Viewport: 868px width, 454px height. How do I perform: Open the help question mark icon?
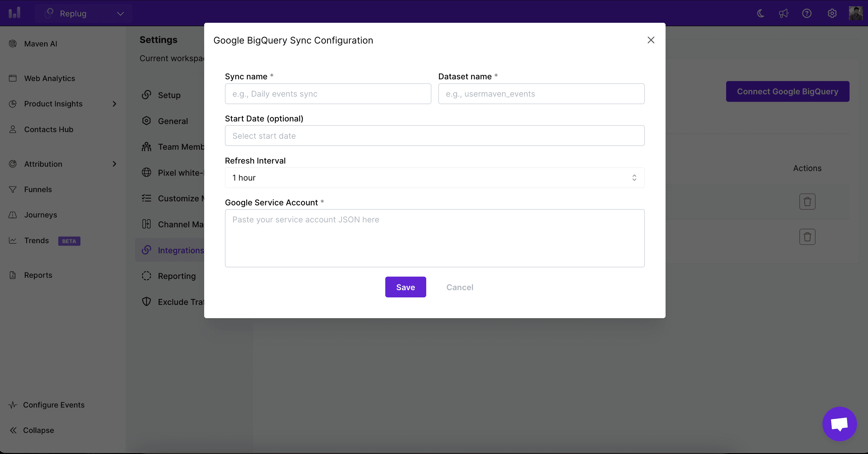click(x=807, y=14)
